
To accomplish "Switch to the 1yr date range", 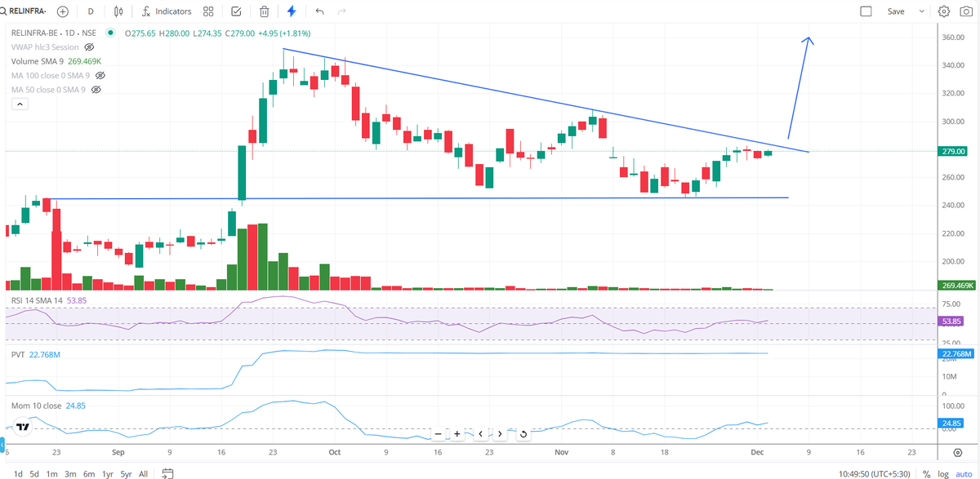I will click(107, 473).
